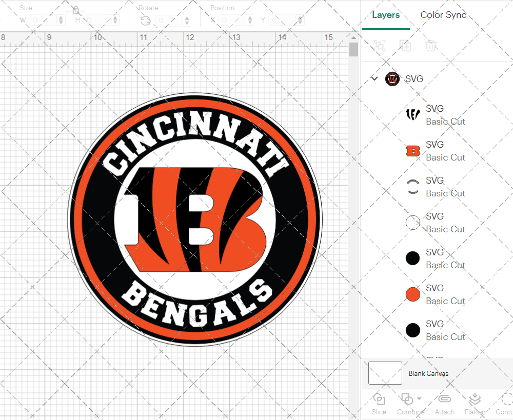Click the Contour tool icon
Viewport: 513px width, 420px height.
click(507, 399)
